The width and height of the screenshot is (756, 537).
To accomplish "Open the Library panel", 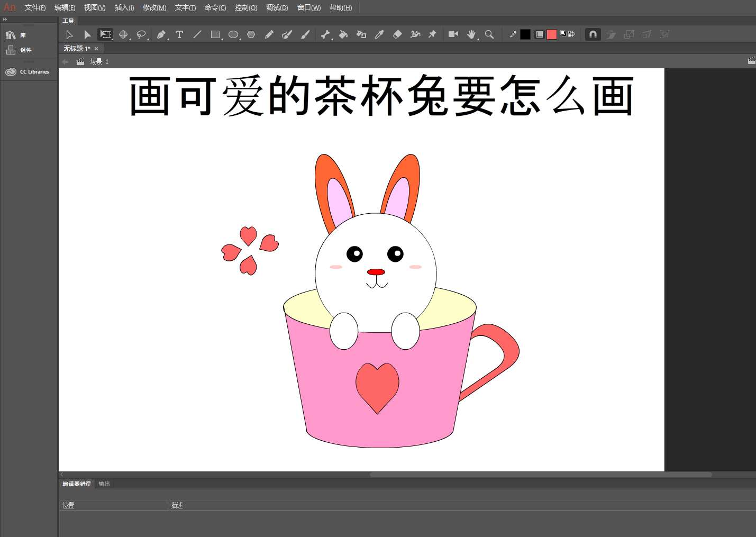I will click(x=16, y=35).
